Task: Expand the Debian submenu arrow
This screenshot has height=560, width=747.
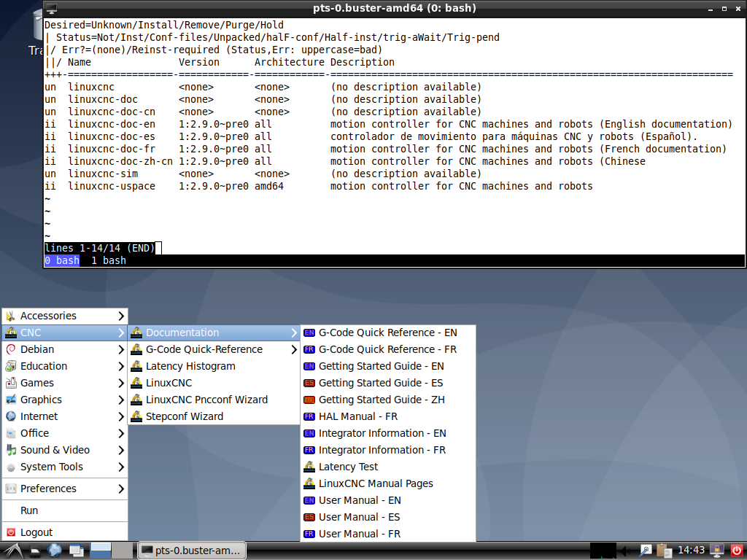Action: click(x=121, y=349)
